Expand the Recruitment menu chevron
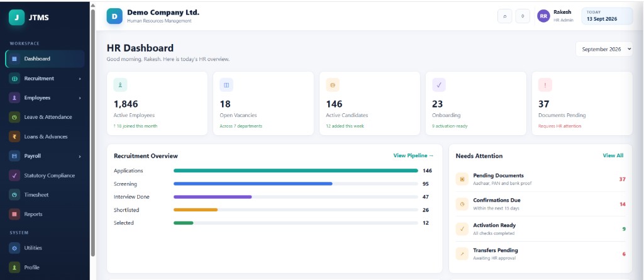 tap(80, 79)
